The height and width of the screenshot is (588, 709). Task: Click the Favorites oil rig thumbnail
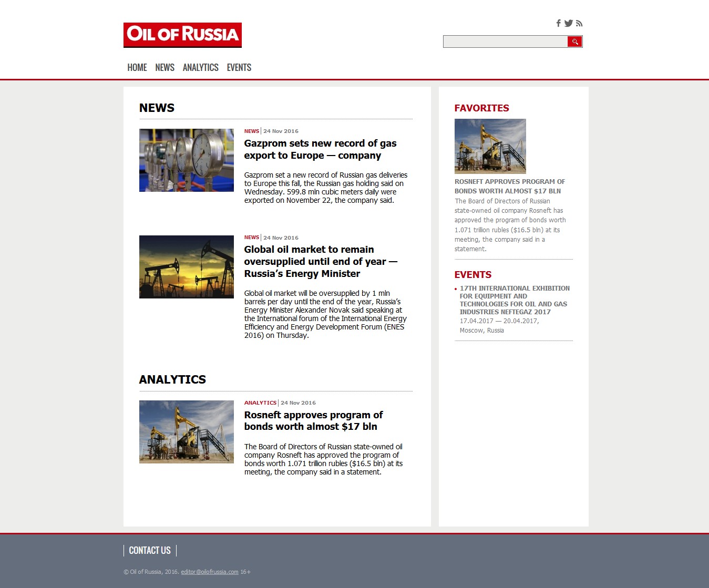[x=490, y=146]
